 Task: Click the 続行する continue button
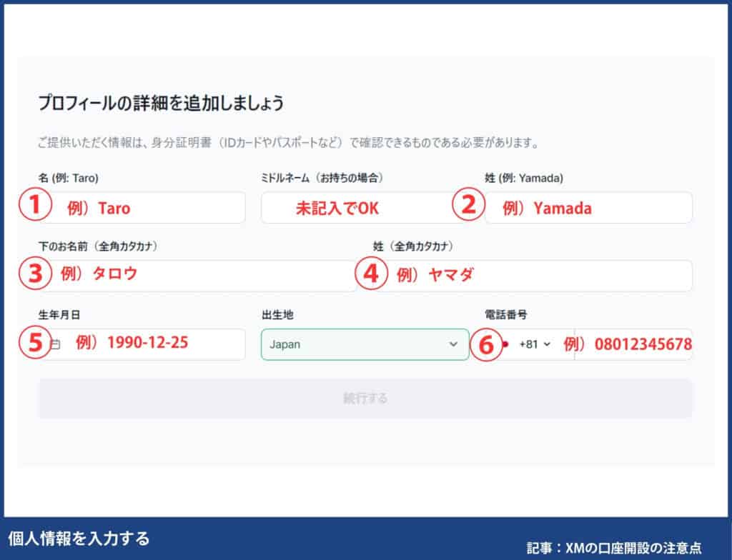tap(365, 399)
